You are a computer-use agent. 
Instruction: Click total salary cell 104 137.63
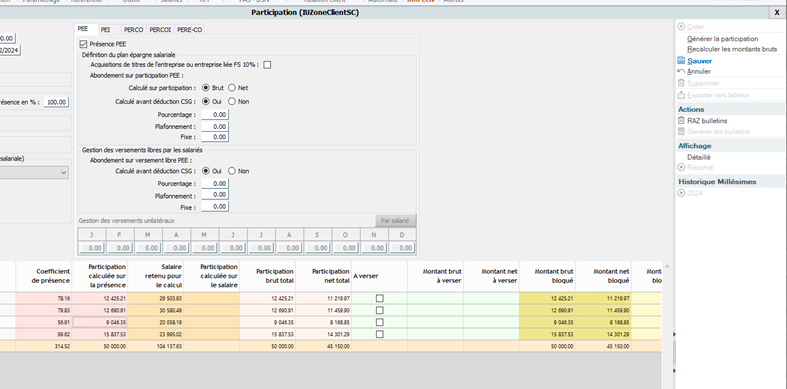tap(156, 346)
